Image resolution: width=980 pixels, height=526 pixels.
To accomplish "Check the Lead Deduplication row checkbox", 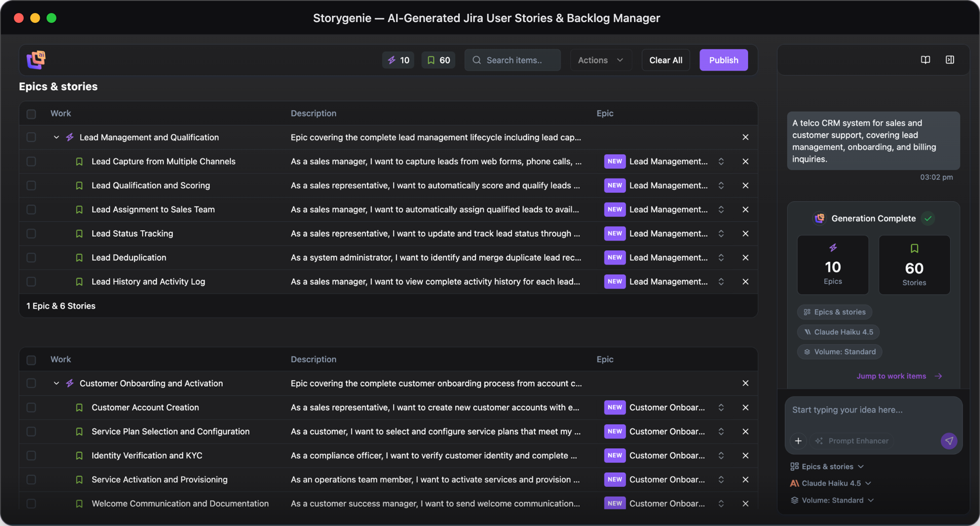I will click(x=31, y=257).
